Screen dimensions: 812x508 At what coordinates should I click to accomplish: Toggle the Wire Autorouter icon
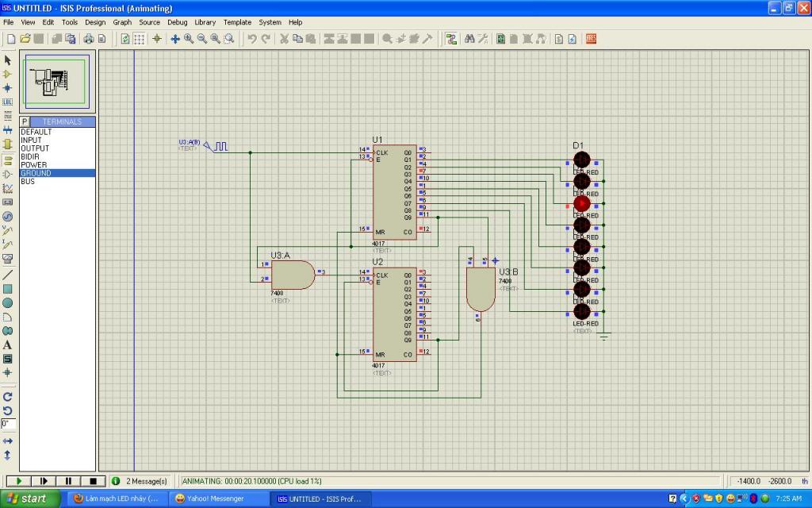pos(451,39)
